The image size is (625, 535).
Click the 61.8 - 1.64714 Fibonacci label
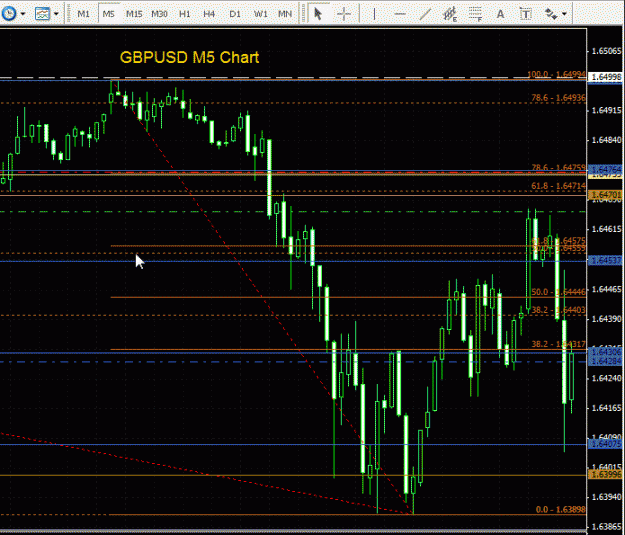point(558,186)
